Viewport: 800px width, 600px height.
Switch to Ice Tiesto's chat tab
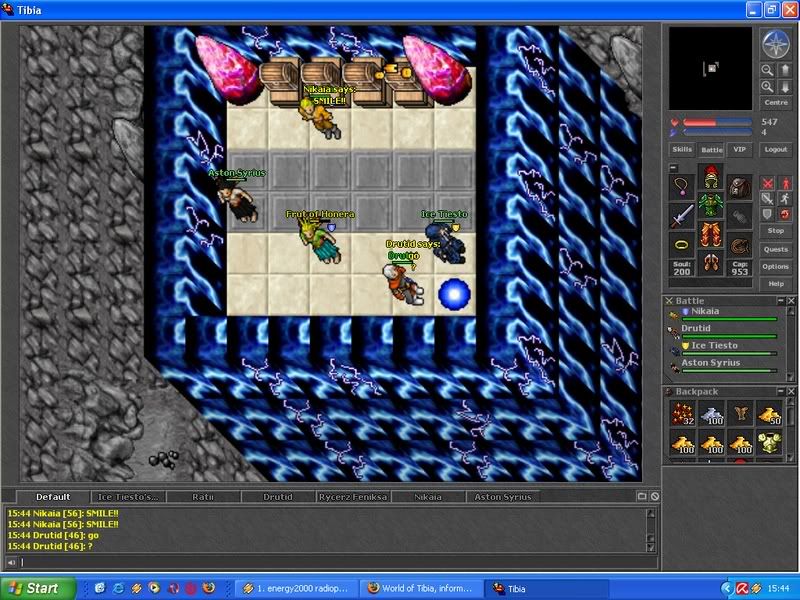128,497
